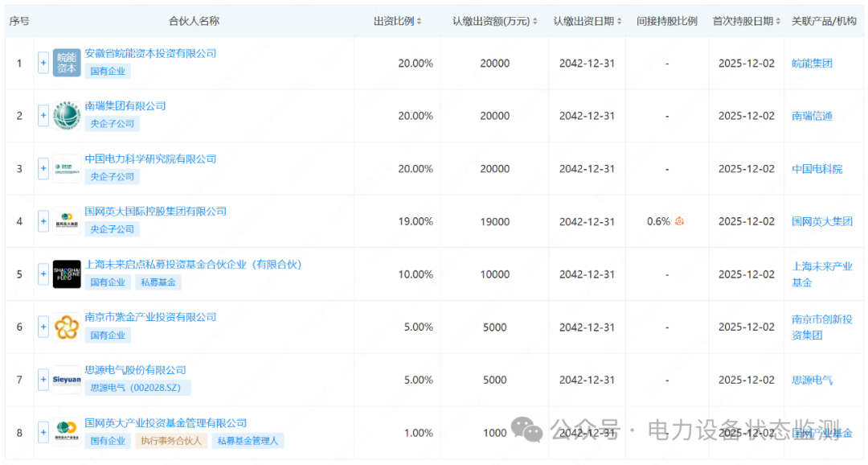Screen dimensions: 868x465
Task: Expand row 7 思源电气 plus button
Action: (43, 380)
